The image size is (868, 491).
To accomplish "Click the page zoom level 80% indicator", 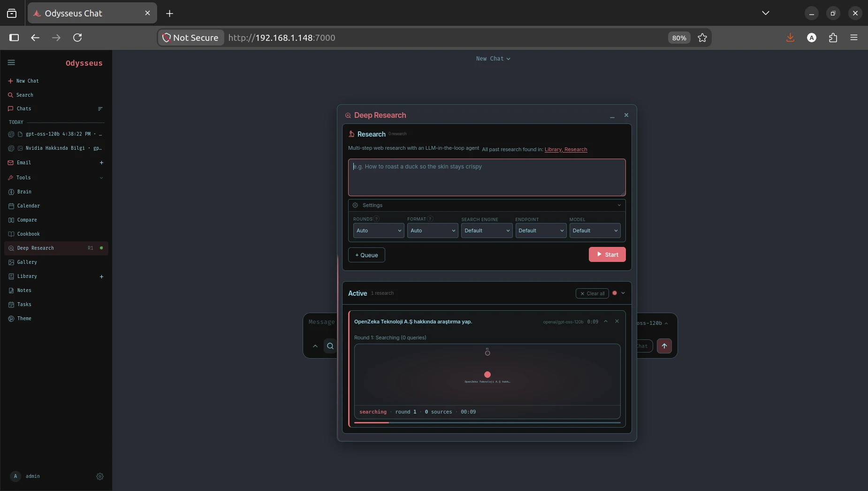I will [679, 38].
